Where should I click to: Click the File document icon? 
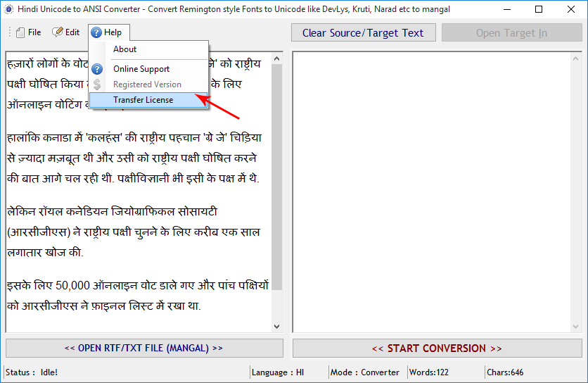pyautogui.click(x=20, y=32)
